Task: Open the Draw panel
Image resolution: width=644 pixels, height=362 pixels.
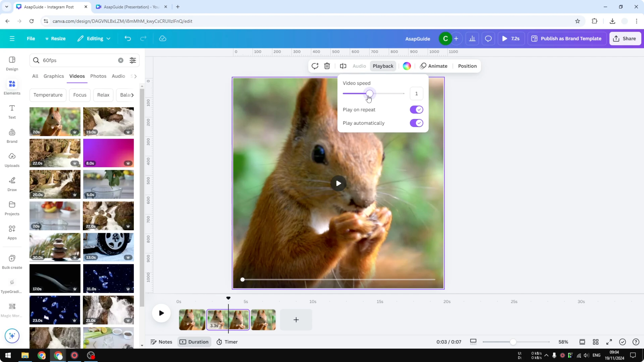Action: point(12,184)
